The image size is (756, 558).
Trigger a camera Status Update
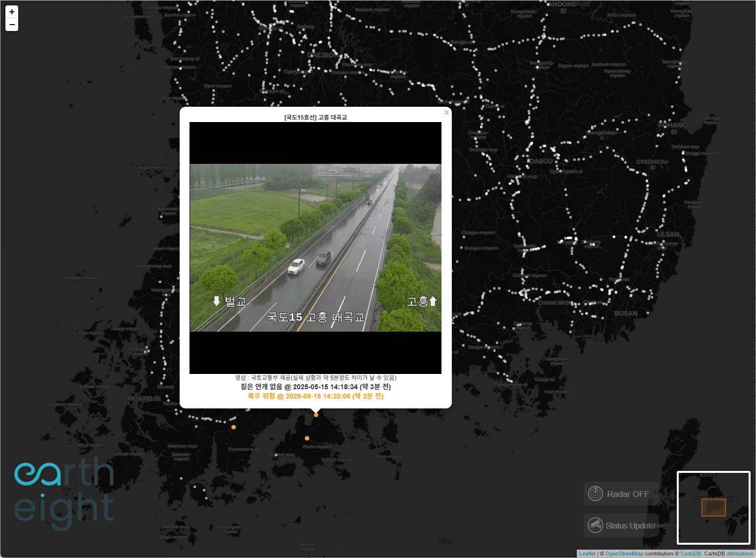point(621,525)
